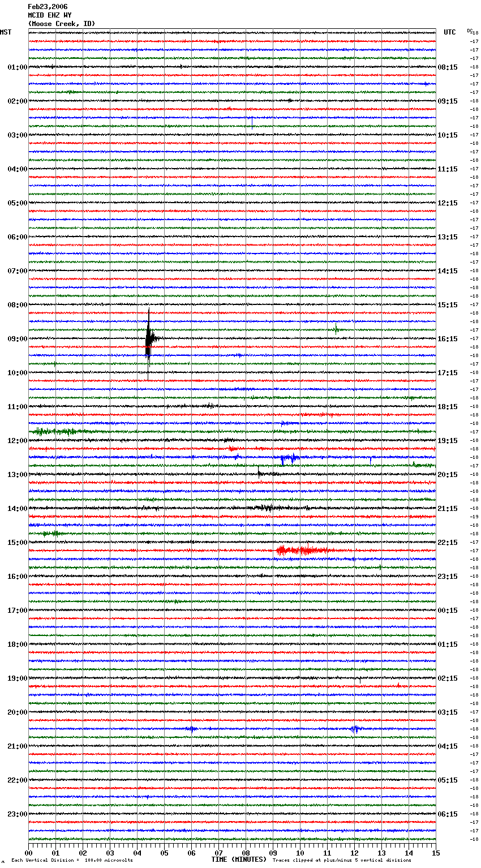Click minute tick 12 on bottom axis

355,853
